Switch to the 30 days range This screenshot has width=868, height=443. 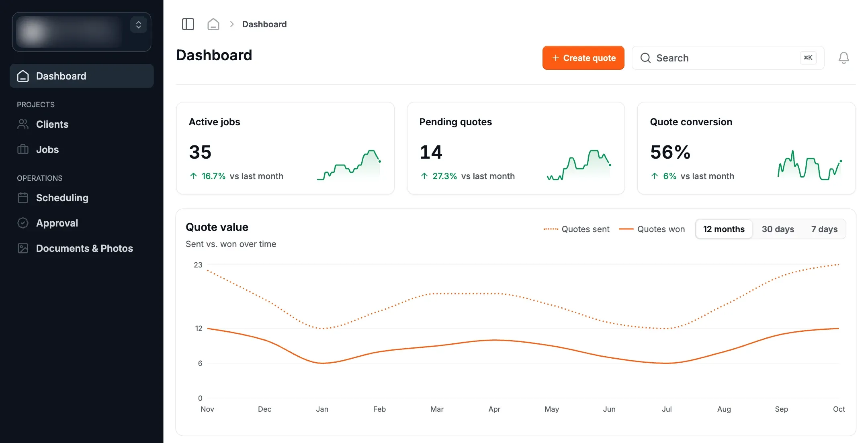[x=778, y=229]
